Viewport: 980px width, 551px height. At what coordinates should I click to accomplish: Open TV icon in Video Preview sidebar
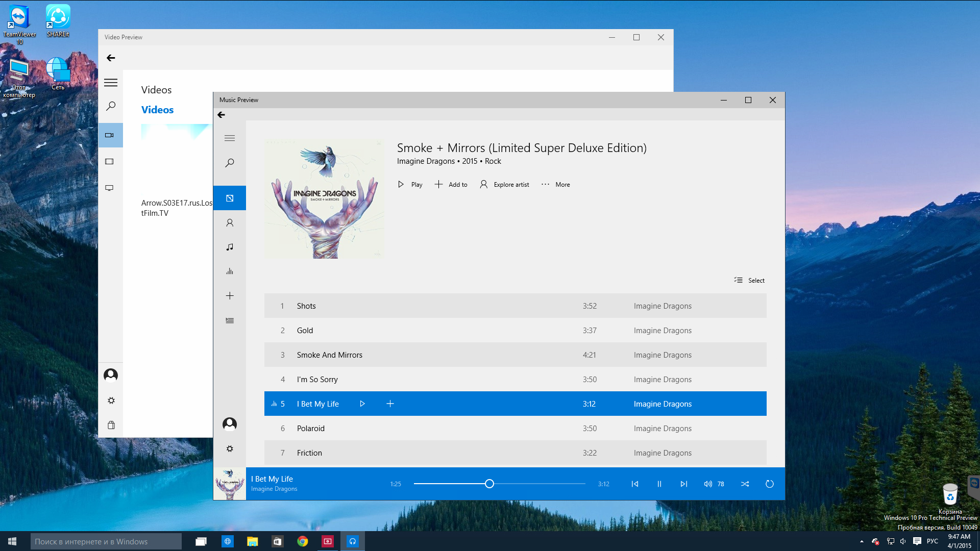[x=109, y=188]
